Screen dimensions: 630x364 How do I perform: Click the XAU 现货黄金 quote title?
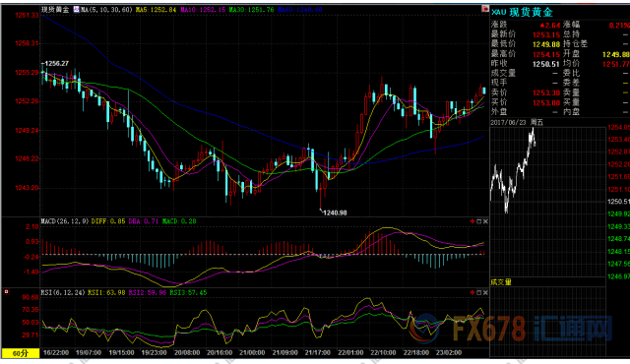pyautogui.click(x=523, y=13)
